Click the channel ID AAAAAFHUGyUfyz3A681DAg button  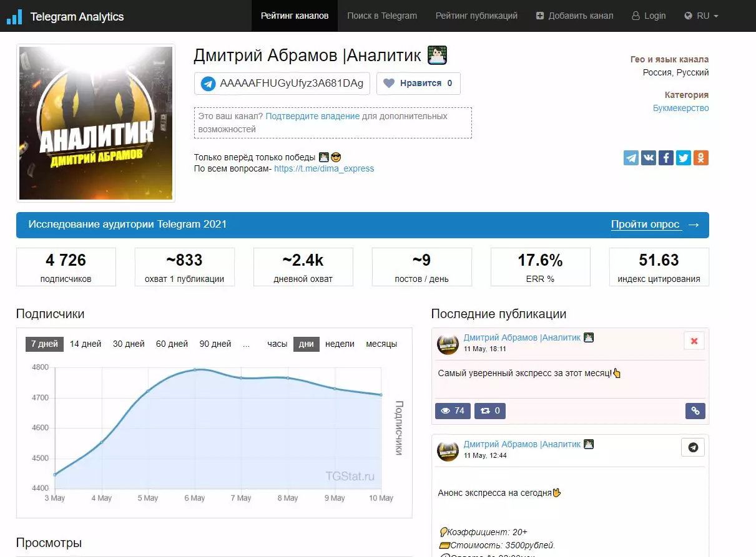(282, 83)
